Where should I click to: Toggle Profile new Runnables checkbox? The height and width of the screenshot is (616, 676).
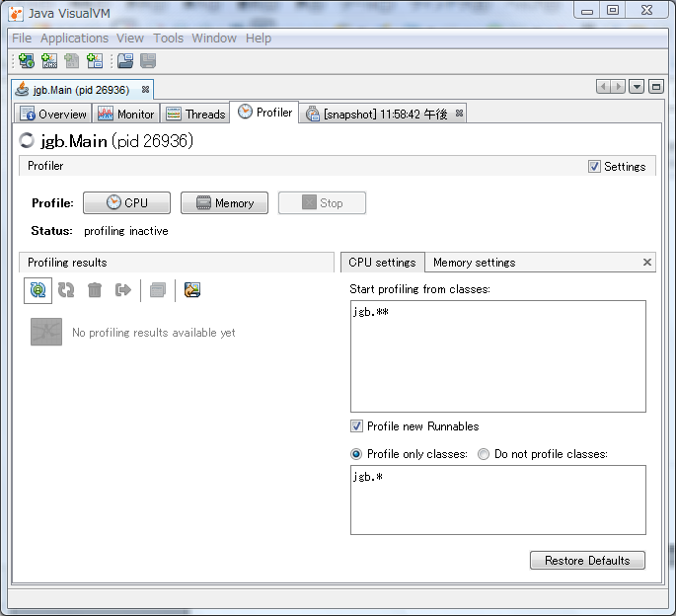click(356, 426)
